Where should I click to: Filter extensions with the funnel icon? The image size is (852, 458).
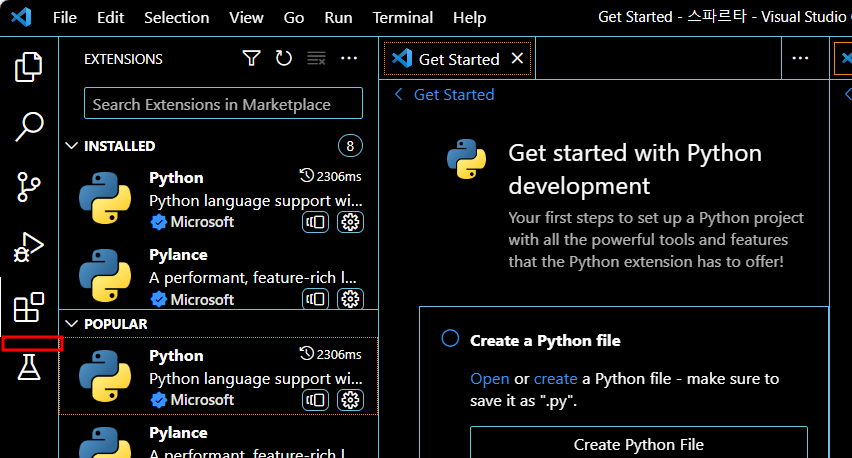251,58
